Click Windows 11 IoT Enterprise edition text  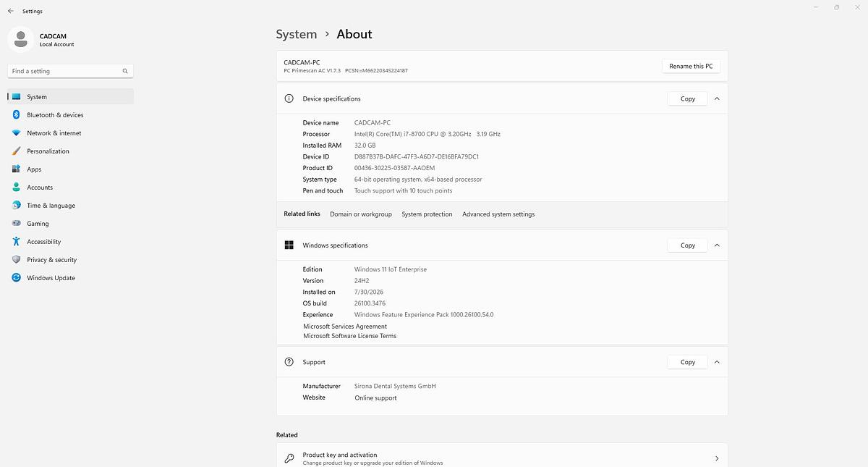click(x=391, y=269)
